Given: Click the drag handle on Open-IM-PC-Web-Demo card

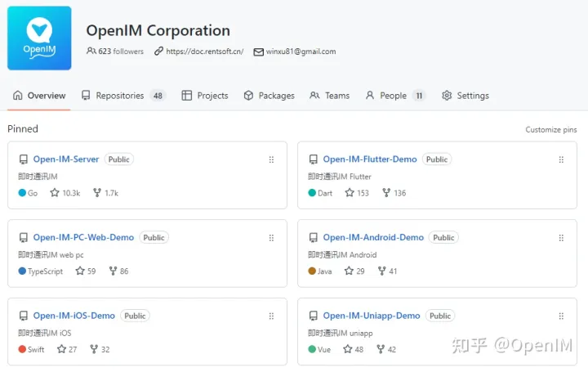Looking at the screenshot, I should click(x=271, y=238).
